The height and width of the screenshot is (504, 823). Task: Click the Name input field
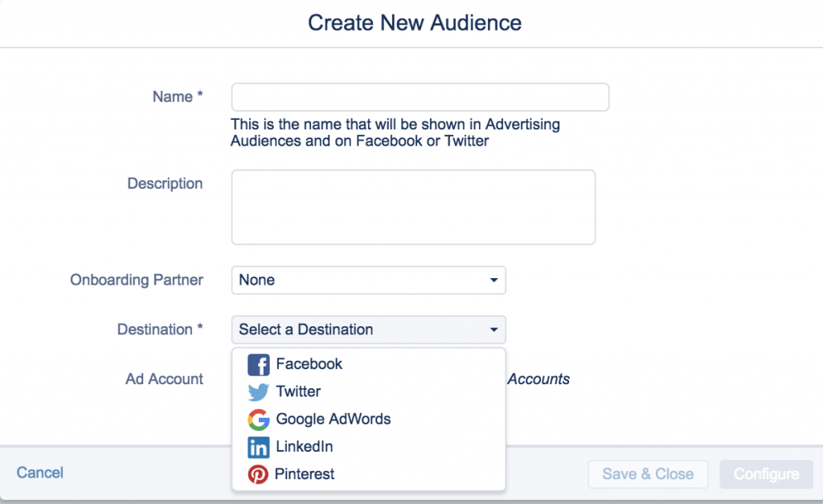point(420,97)
